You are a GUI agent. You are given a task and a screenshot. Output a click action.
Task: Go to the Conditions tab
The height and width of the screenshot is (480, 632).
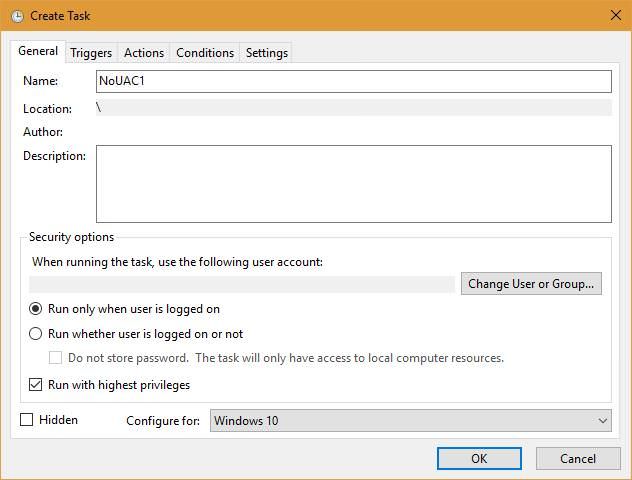(x=205, y=53)
